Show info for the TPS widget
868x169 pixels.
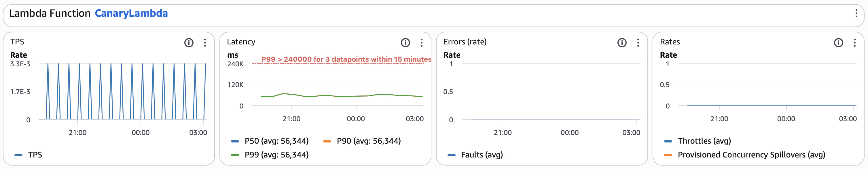[x=189, y=42]
